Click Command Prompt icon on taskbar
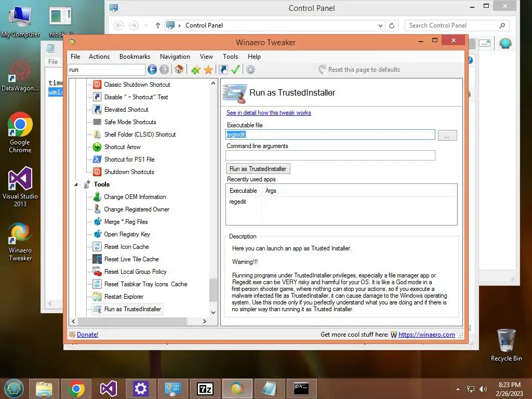This screenshot has width=532, height=399. point(301,389)
